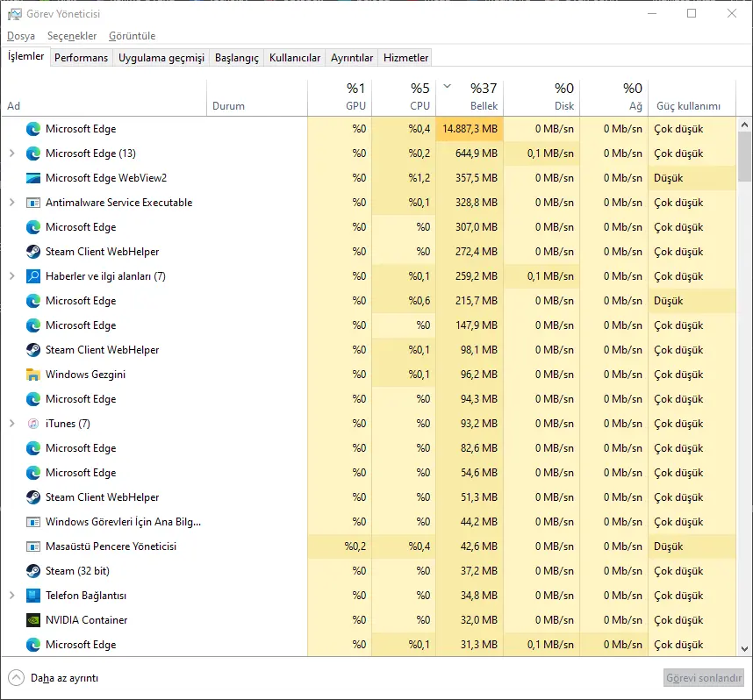Select NVIDIA Container's 32,0 MB cell

pyautogui.click(x=470, y=620)
